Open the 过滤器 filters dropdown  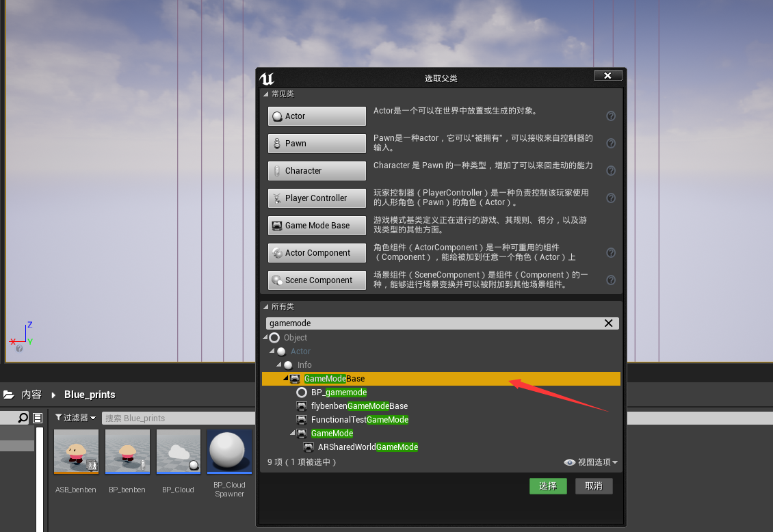coord(75,418)
